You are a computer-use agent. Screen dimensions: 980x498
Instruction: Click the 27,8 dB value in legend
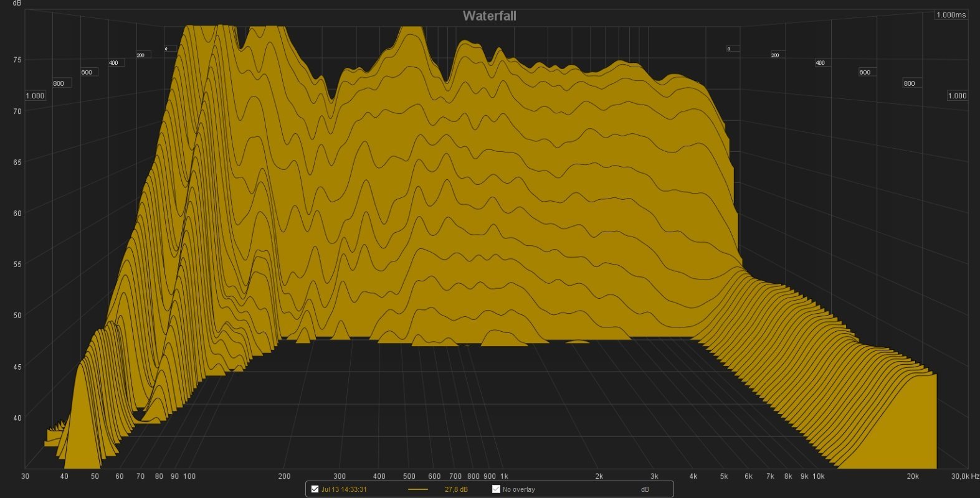tap(455, 489)
